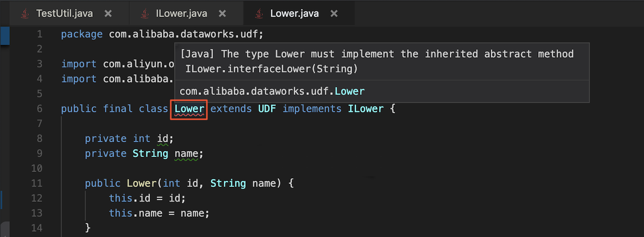Click line number 11 in the gutter
The image size is (644, 237).
tap(37, 183)
